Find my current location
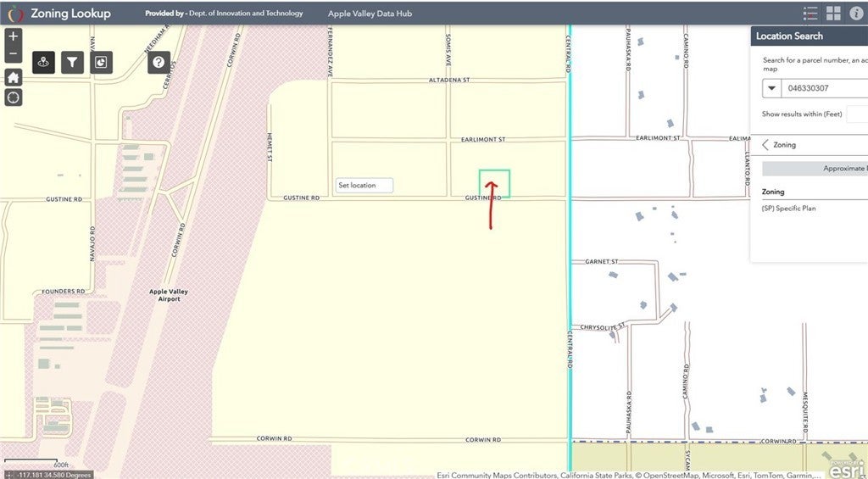The image size is (868, 479). click(x=14, y=97)
